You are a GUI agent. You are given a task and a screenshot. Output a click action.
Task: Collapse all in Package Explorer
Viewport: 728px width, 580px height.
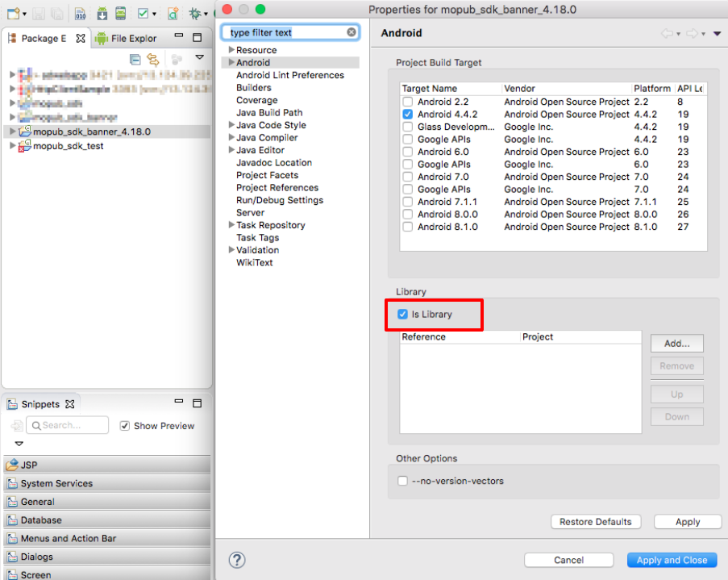click(x=135, y=60)
